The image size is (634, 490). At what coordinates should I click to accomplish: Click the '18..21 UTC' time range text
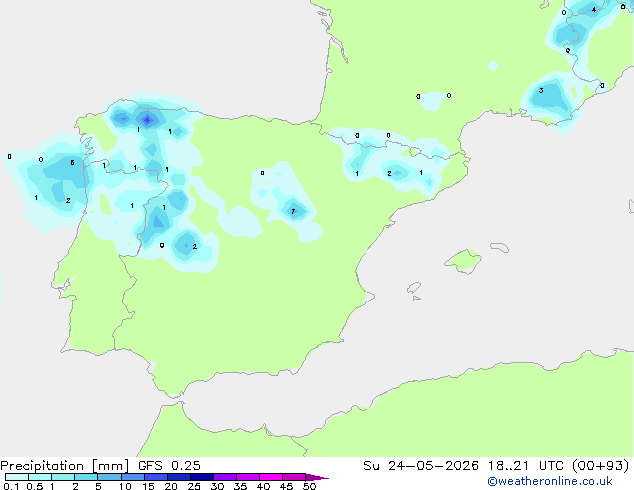pyautogui.click(x=525, y=466)
